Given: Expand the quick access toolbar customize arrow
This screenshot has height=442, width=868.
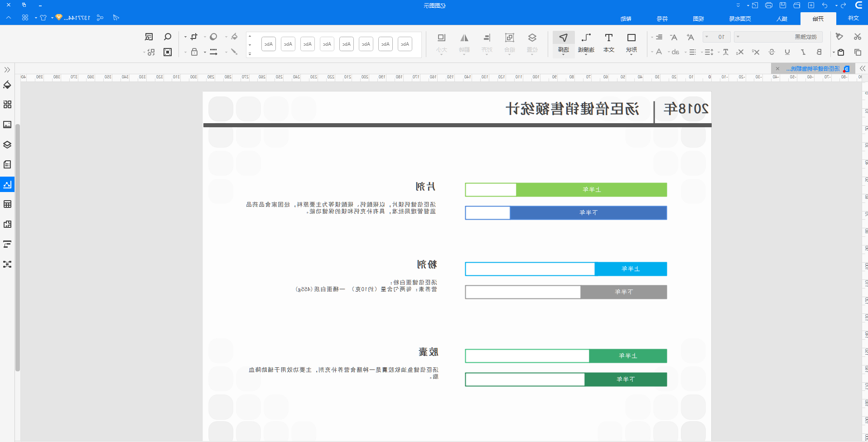Looking at the screenshot, I should (738, 5).
